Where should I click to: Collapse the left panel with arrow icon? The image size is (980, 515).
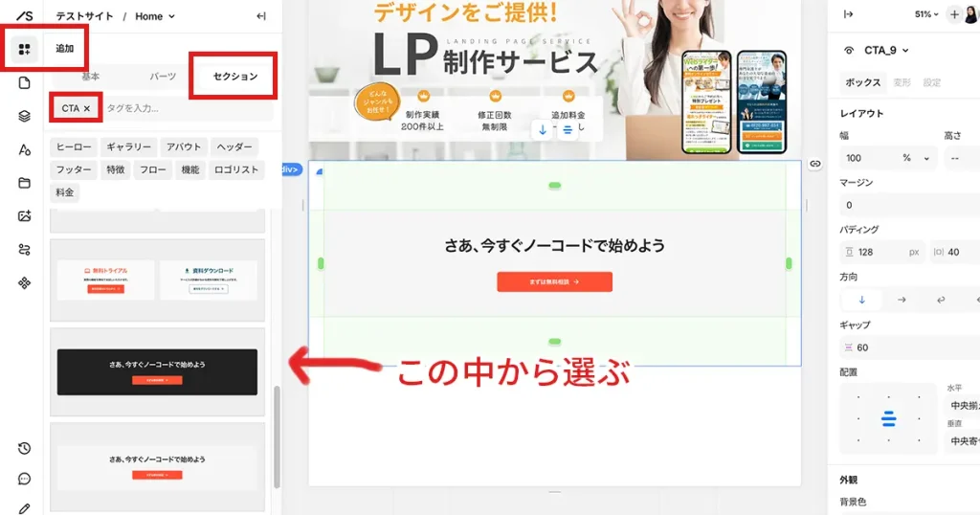[x=261, y=16]
